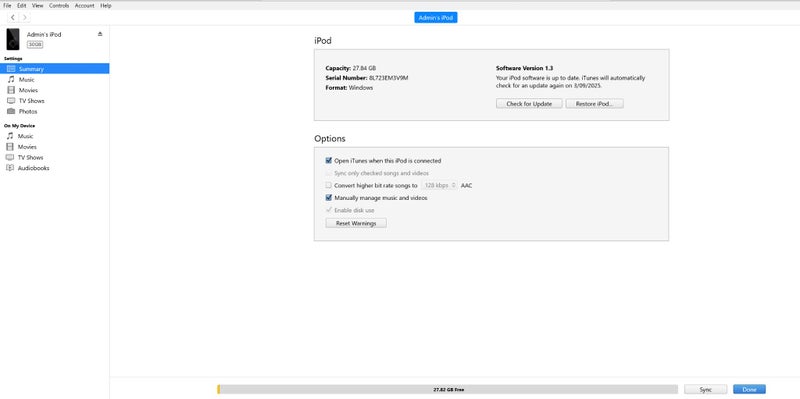The image size is (800, 399).
Task: Click Check for Update button
Action: (529, 104)
